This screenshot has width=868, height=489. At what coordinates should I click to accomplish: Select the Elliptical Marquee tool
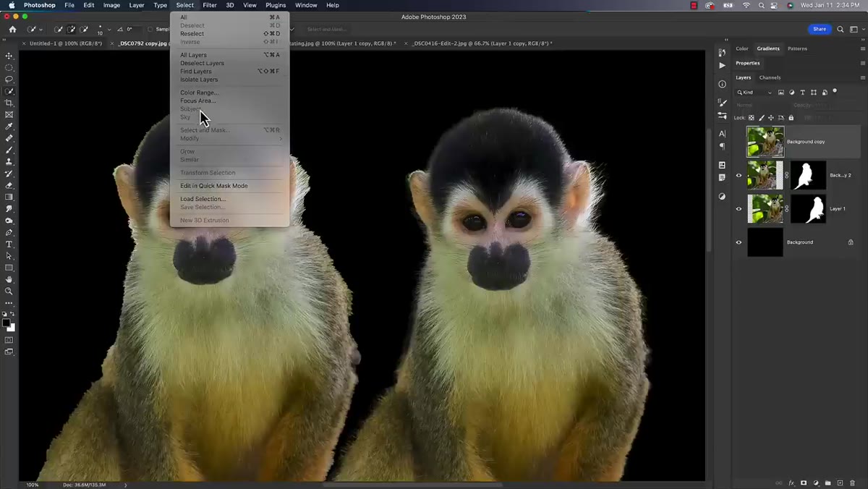coord(9,67)
